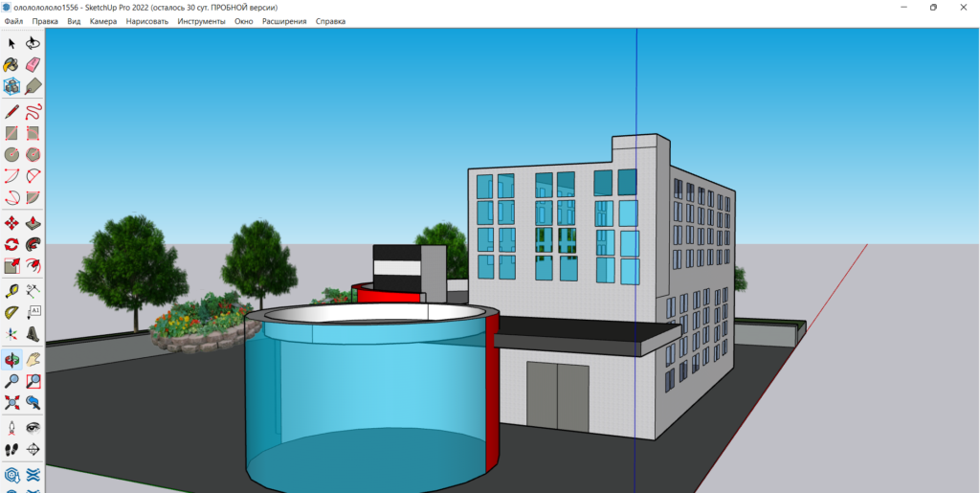Activate the Make Component tool

pos(11,85)
